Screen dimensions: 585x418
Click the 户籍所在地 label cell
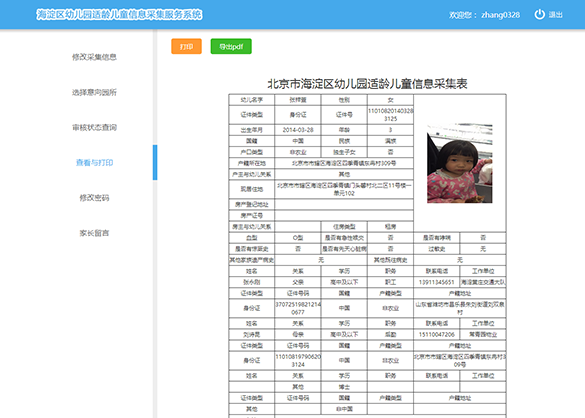251,163
